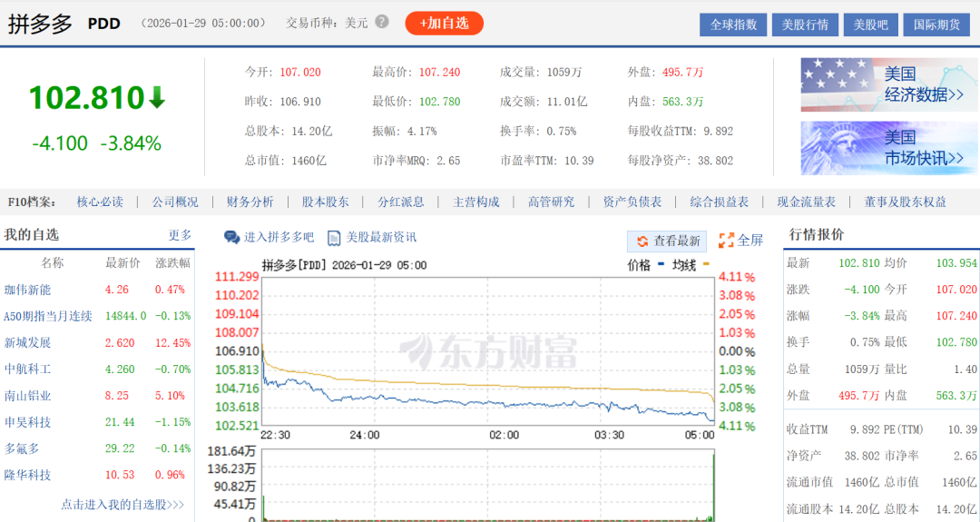Open 公司概况 link
This screenshot has height=522, width=980.
pyautogui.click(x=175, y=202)
